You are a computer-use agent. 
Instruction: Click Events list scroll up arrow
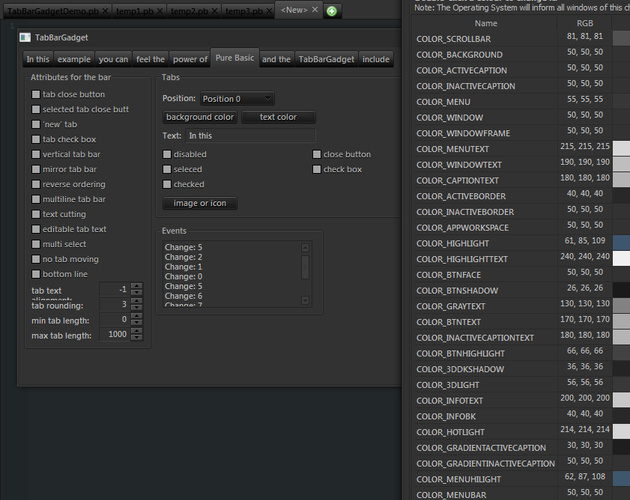coord(305,247)
